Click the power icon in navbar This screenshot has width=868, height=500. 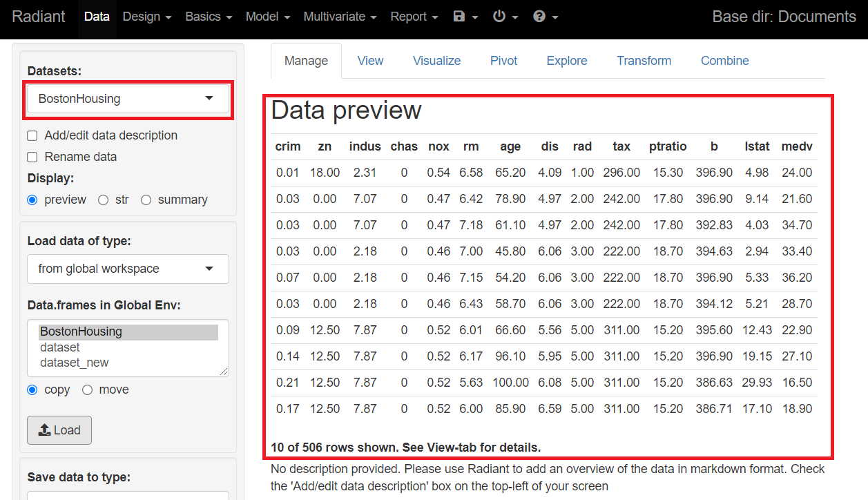tap(505, 17)
